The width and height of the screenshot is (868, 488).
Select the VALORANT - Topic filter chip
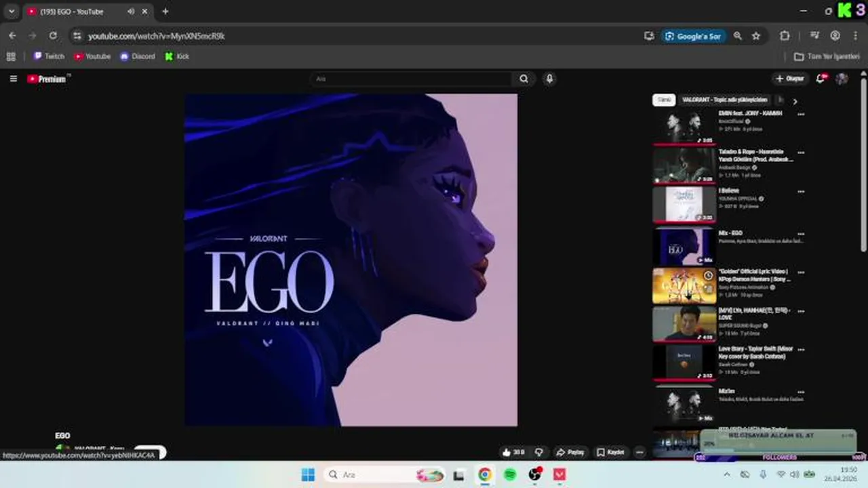coord(725,100)
